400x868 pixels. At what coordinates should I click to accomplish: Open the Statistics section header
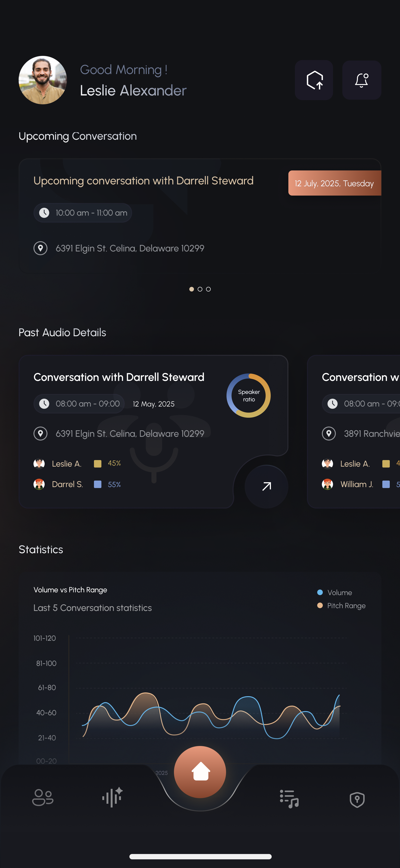tap(41, 549)
